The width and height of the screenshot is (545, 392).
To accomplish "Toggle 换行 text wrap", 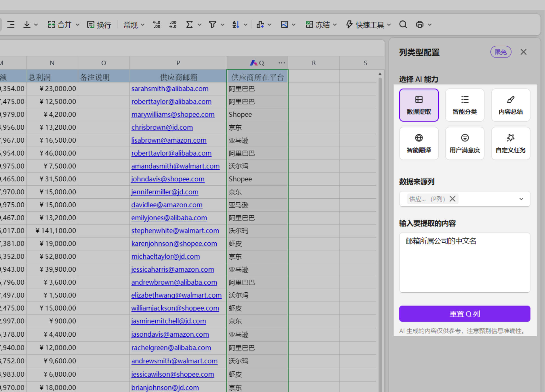I will coord(99,25).
